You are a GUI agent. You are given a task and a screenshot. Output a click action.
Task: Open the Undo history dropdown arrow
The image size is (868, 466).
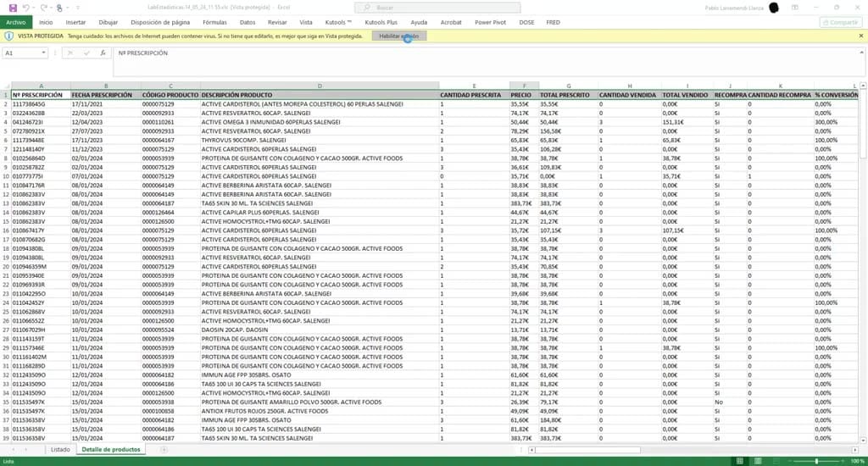[x=33, y=8]
